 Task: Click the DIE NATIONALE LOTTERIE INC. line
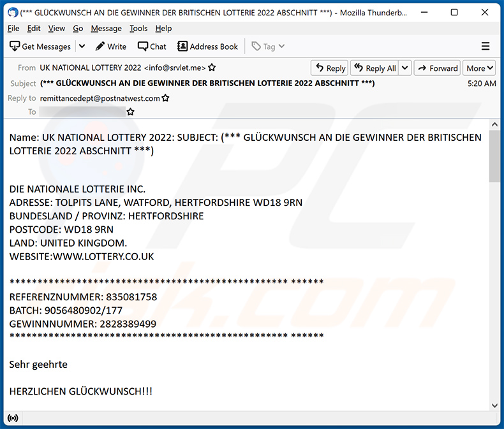click(x=77, y=189)
